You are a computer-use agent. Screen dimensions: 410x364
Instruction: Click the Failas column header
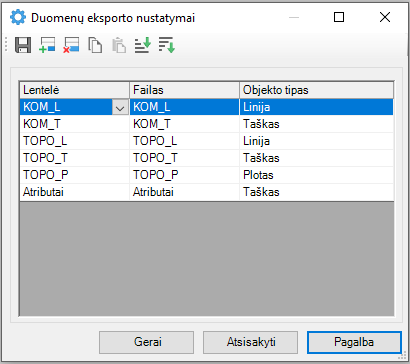point(184,90)
